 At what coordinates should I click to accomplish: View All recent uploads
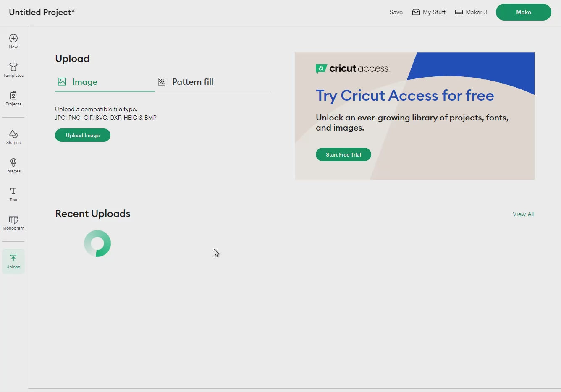tap(524, 214)
